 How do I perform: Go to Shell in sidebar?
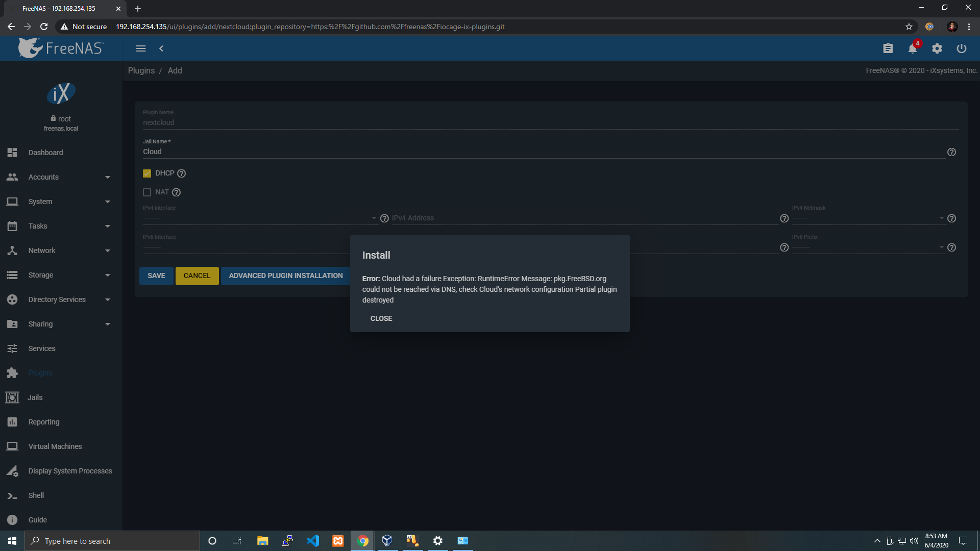point(36,495)
